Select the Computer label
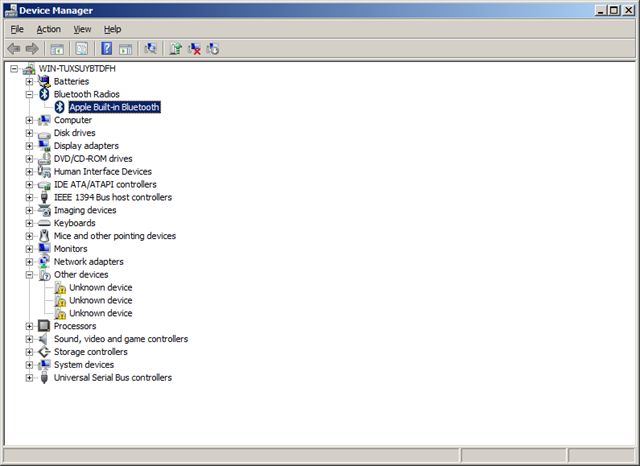 tap(73, 120)
